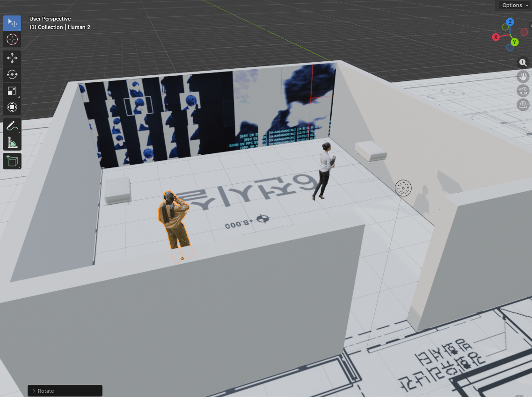Select the light object circle gizmo
The image size is (532, 397).
coord(403,188)
